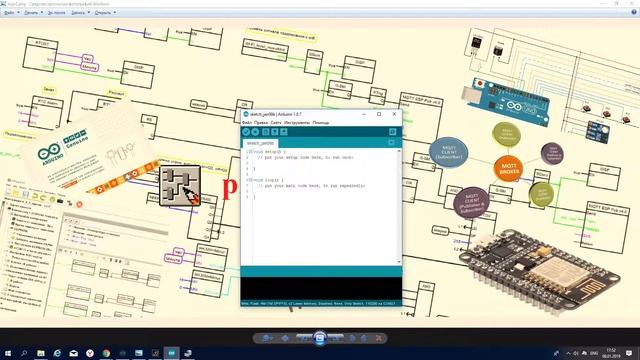Launch Internet Explorer from the taskbar
This screenshot has height=360, width=640.
click(57, 353)
